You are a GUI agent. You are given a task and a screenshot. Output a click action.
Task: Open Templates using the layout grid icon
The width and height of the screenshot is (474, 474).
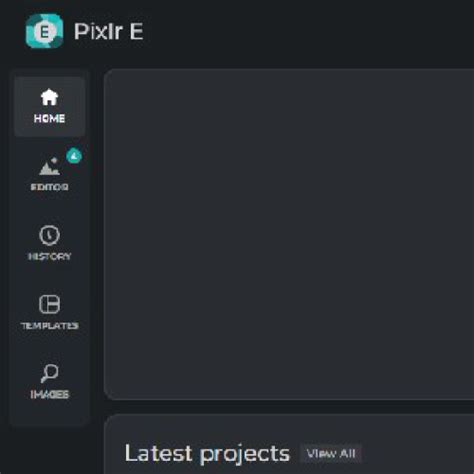49,304
